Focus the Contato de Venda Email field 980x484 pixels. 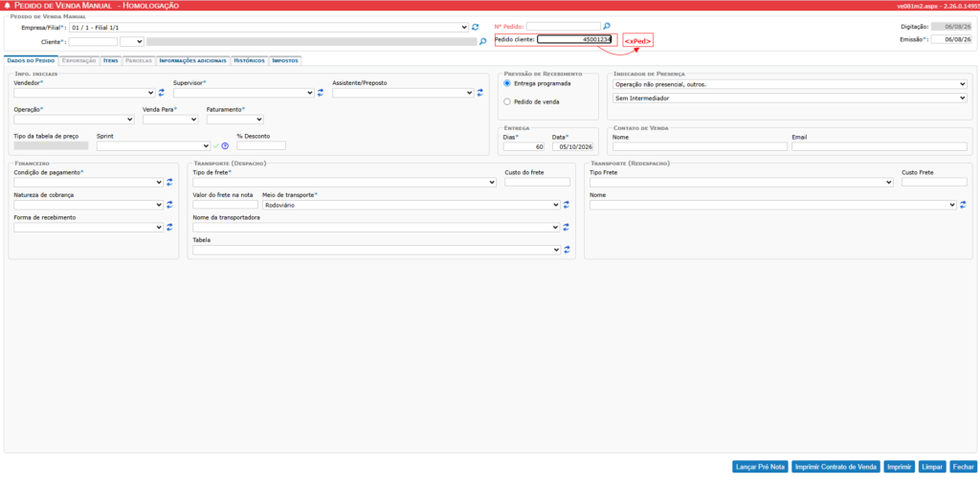pyautogui.click(x=880, y=146)
